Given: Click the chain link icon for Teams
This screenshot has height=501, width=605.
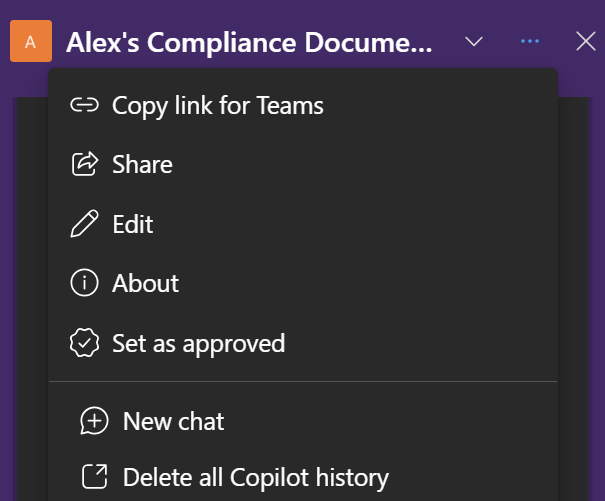Looking at the screenshot, I should [x=85, y=105].
